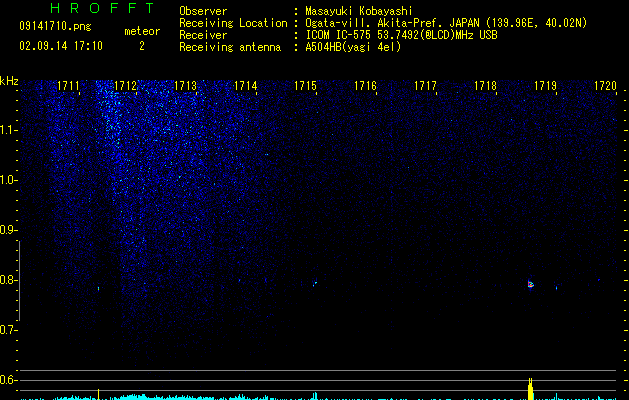Click the 1713 time marker
Viewport: 629px width, 400px height.
185,86
